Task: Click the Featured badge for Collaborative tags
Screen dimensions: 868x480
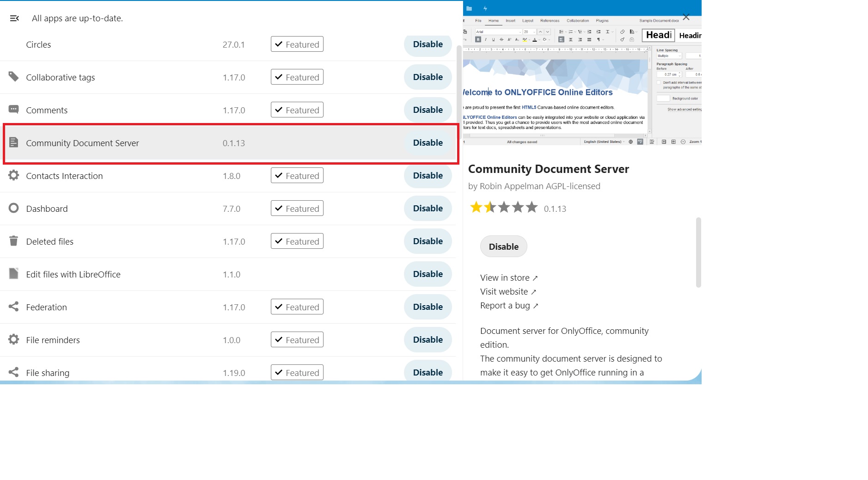Action: [x=297, y=77]
